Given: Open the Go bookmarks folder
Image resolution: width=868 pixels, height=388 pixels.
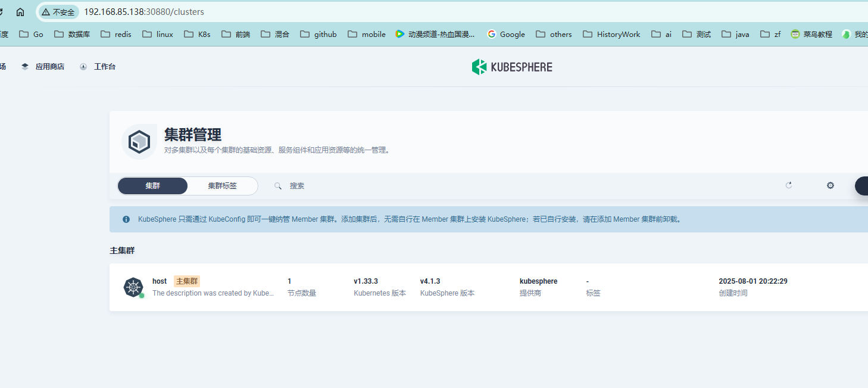Looking at the screenshot, I should point(32,34).
